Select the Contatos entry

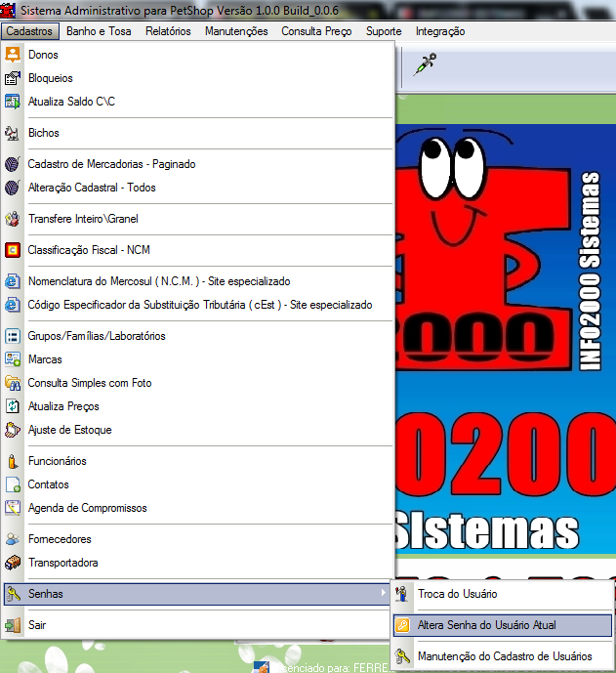[198, 484]
